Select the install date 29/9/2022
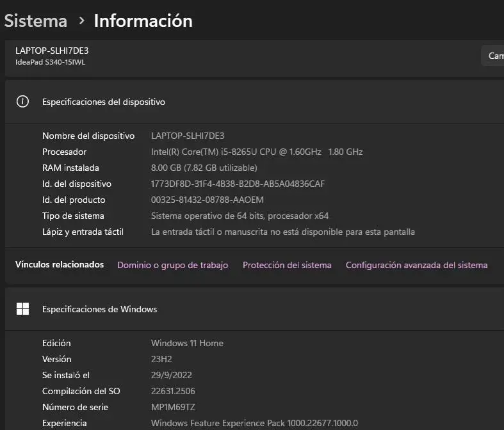Screen dimensions: 504x430 172,376
